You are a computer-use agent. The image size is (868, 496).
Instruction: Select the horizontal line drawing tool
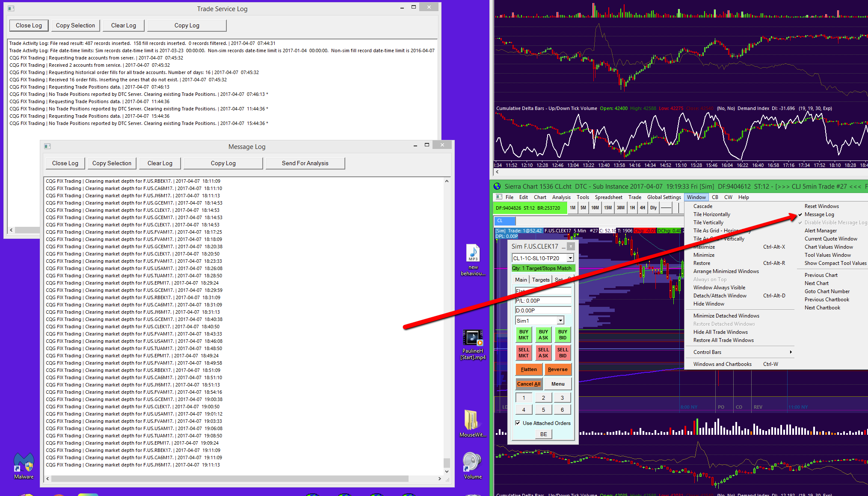666,208
